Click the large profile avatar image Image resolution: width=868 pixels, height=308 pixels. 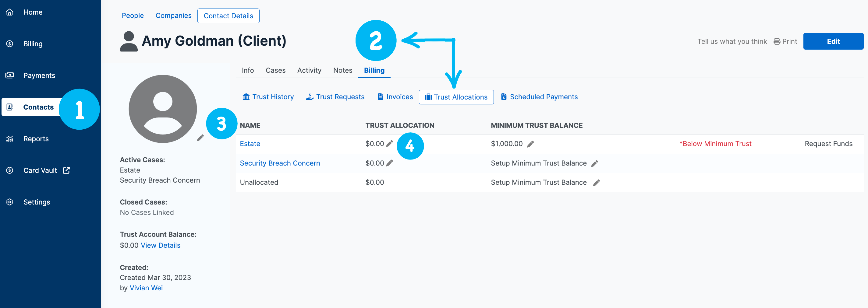[163, 109]
